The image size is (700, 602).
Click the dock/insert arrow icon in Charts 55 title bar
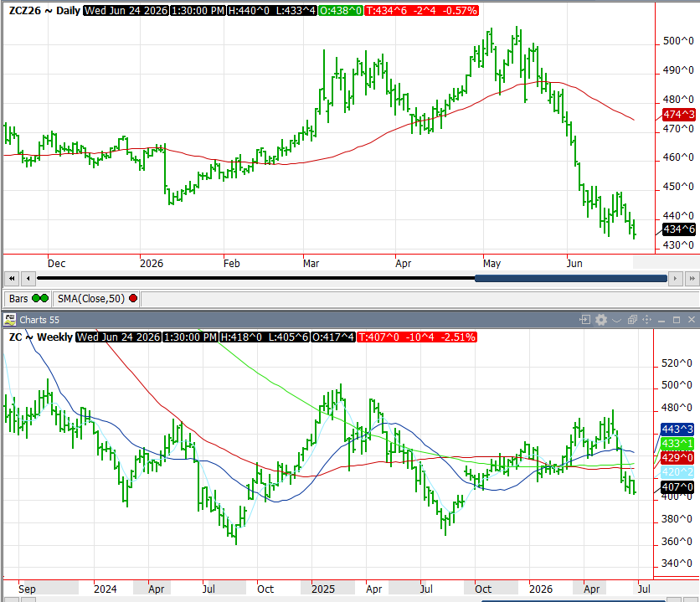point(584,320)
